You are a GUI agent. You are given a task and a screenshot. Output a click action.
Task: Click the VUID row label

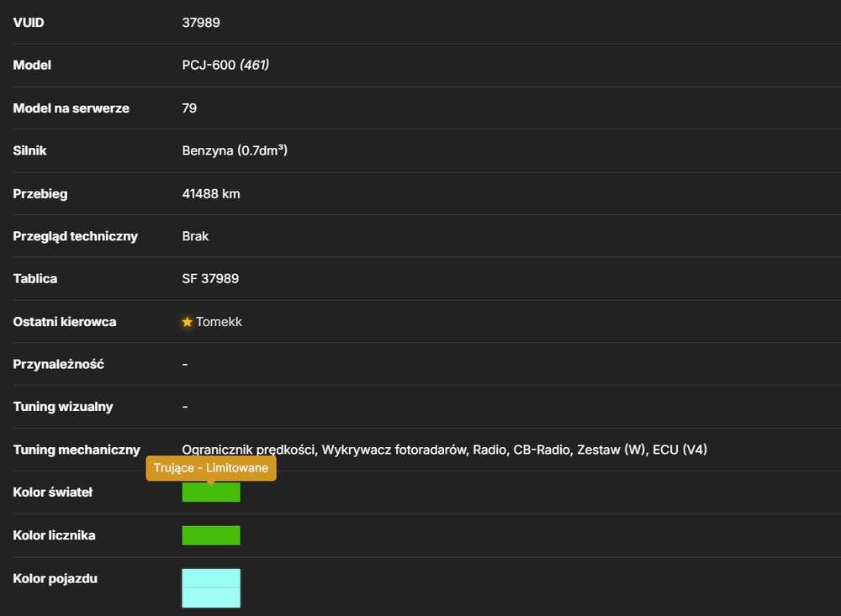click(x=29, y=23)
